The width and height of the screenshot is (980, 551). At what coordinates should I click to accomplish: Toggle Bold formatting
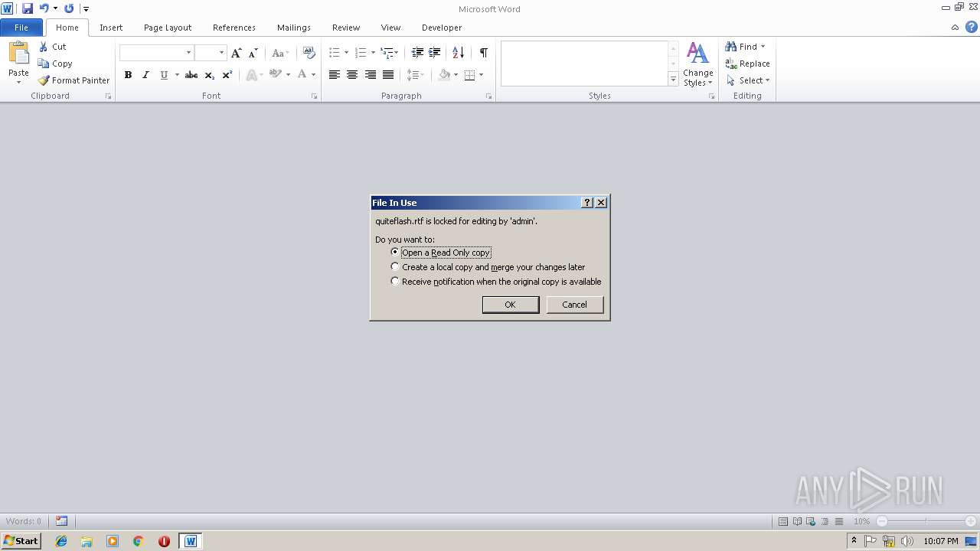click(128, 75)
